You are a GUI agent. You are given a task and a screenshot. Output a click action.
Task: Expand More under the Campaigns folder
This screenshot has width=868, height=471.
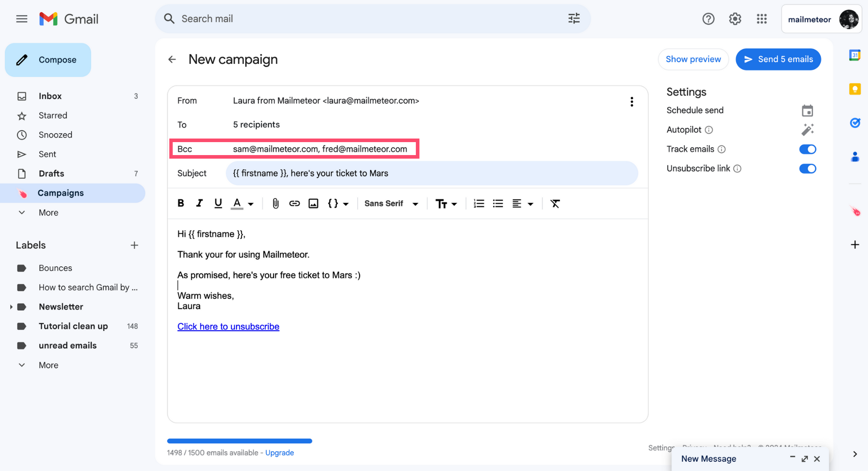pyautogui.click(x=48, y=213)
